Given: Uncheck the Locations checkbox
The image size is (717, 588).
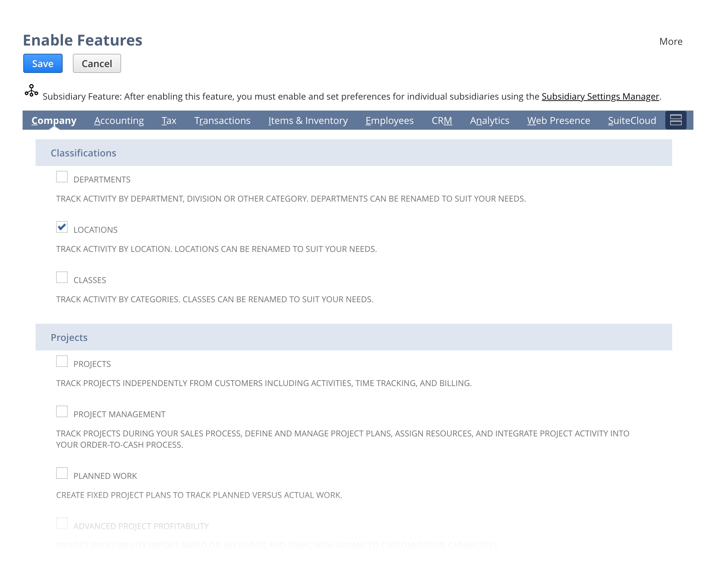Looking at the screenshot, I should click(62, 227).
